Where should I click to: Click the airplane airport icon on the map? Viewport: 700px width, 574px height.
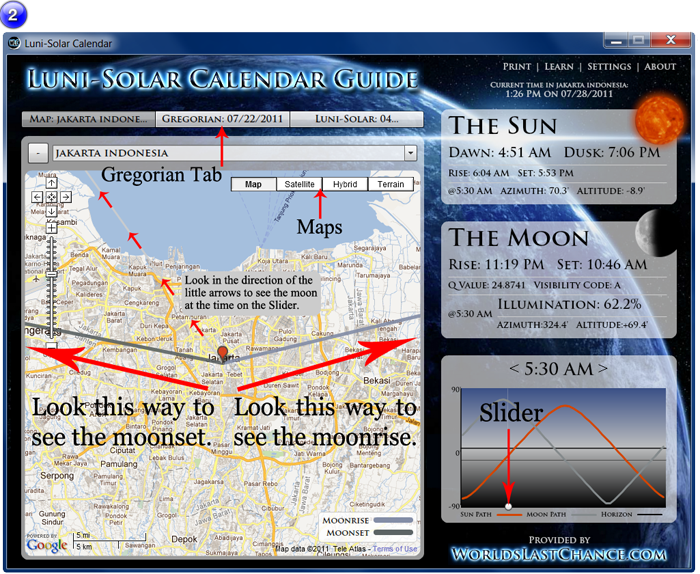(x=36, y=279)
